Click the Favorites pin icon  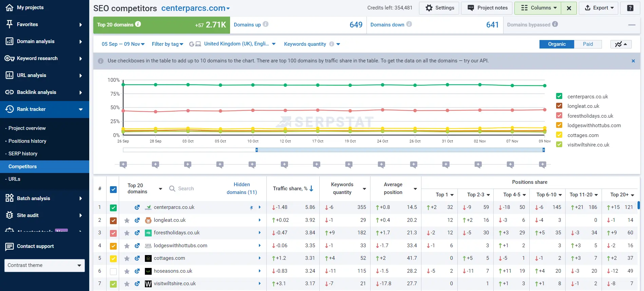[x=10, y=24]
